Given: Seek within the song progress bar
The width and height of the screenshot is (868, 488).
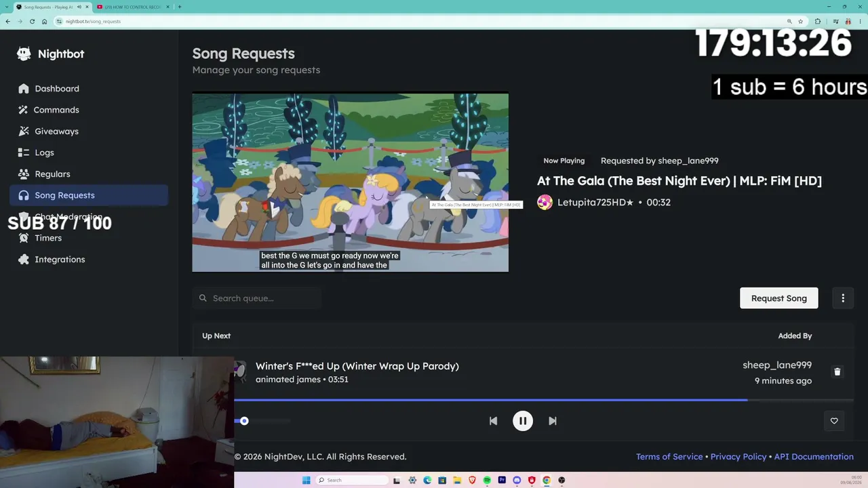Looking at the screenshot, I should 544,400.
